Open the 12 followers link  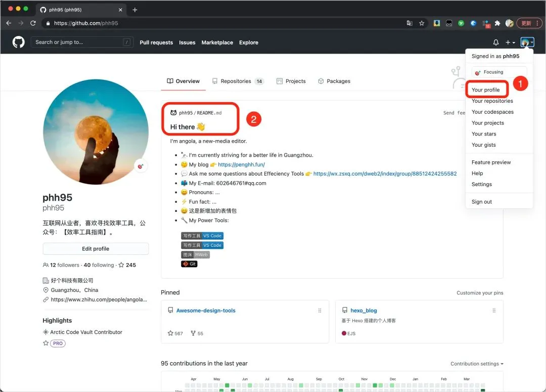click(x=61, y=265)
